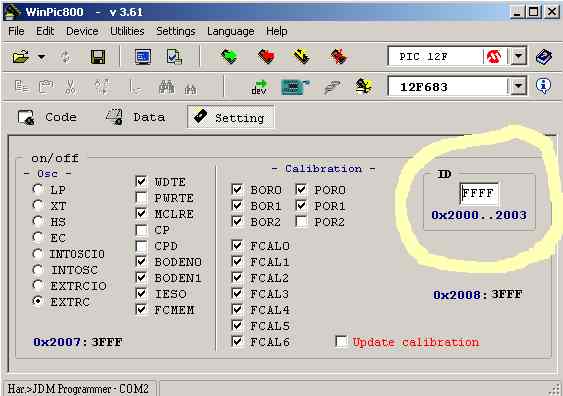Expand the PIC 12F family dropdown
The height and width of the screenshot is (396, 563).
[518, 56]
